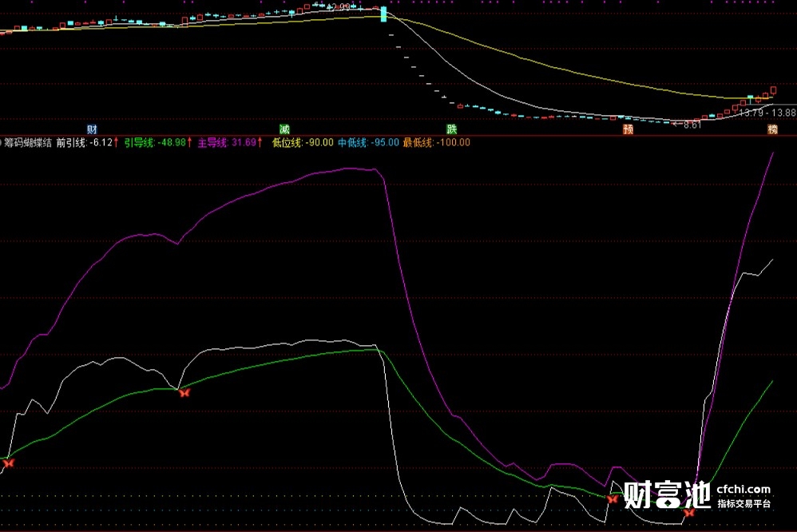Click the orange 最低线 value -100.00
The height and width of the screenshot is (532, 797).
(454, 143)
